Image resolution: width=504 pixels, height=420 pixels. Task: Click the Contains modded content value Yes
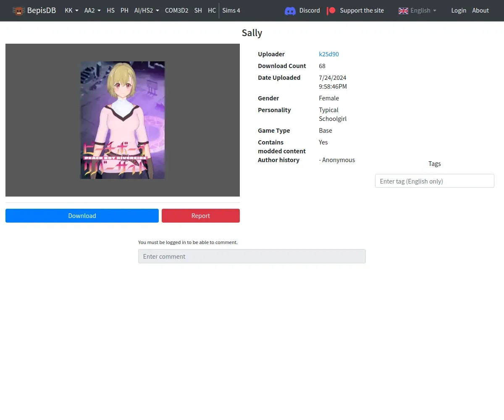click(x=323, y=142)
